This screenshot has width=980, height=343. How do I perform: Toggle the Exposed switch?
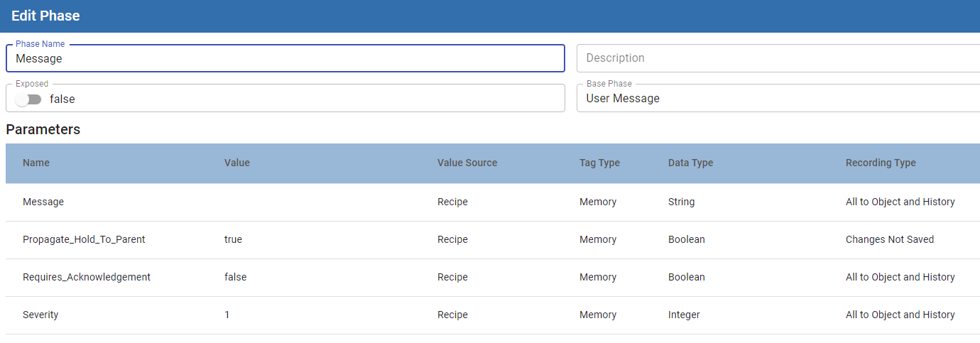(29, 99)
